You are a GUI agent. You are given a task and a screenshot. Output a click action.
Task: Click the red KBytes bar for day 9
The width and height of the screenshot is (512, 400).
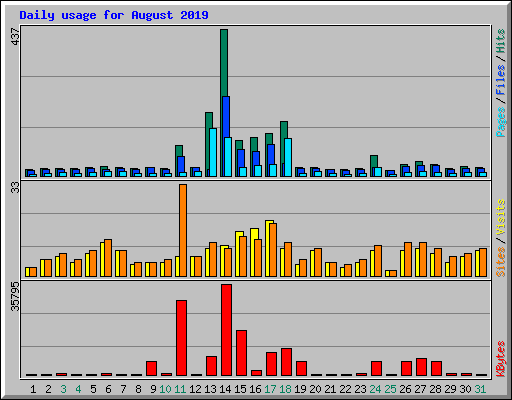click(x=151, y=368)
